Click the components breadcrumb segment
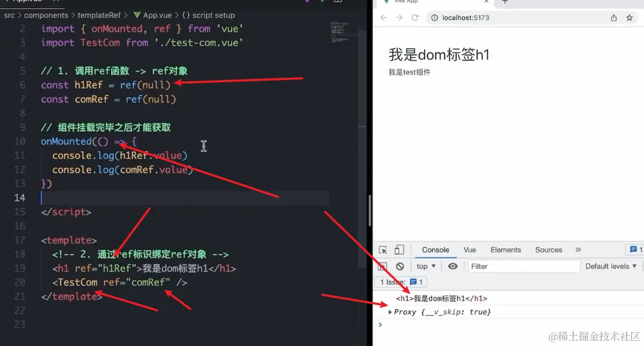The image size is (644, 346). [x=46, y=15]
